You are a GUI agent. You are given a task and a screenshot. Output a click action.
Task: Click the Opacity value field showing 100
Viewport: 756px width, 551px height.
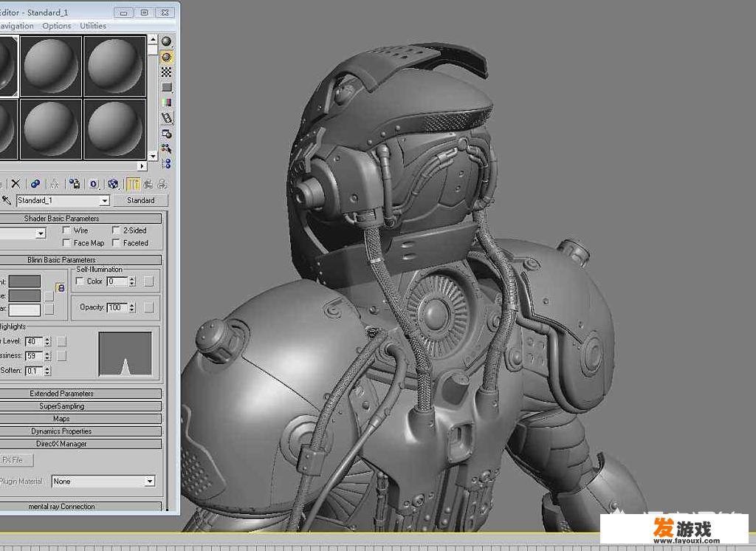point(117,307)
